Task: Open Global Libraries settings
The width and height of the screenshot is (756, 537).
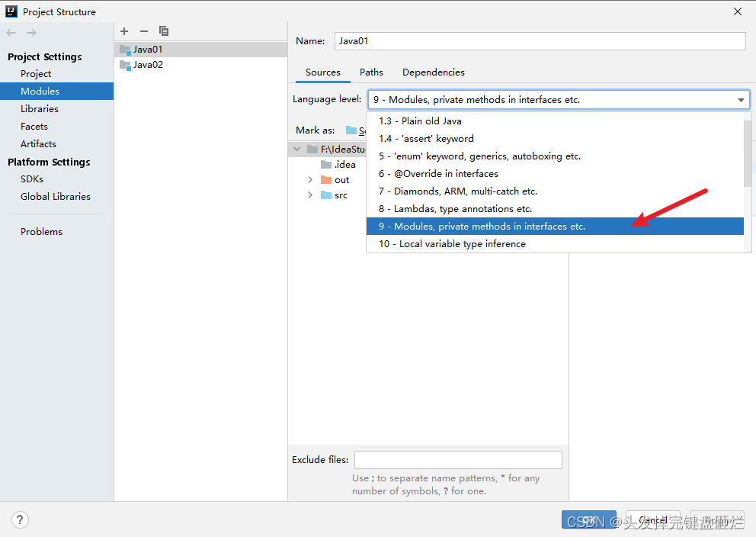Action: click(56, 196)
